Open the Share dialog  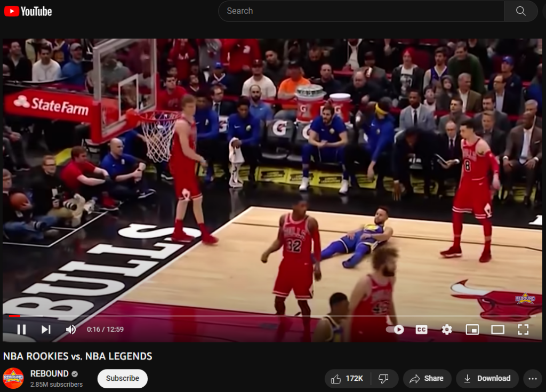(427, 379)
